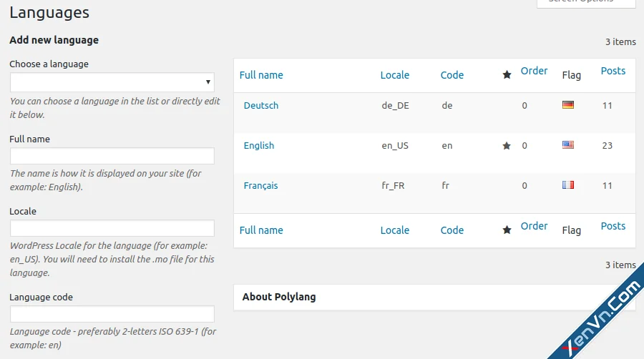Focus the Locale input field
Image resolution: width=644 pixels, height=359 pixels.
(112, 228)
